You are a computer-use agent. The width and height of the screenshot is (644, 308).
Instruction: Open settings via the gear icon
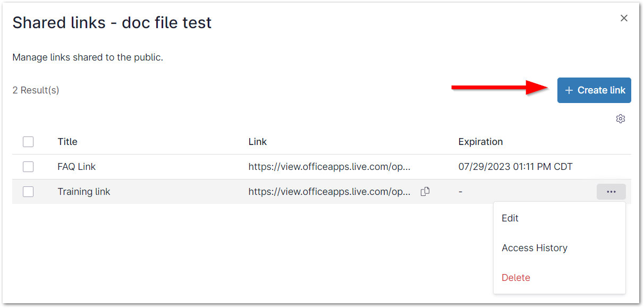pyautogui.click(x=620, y=118)
